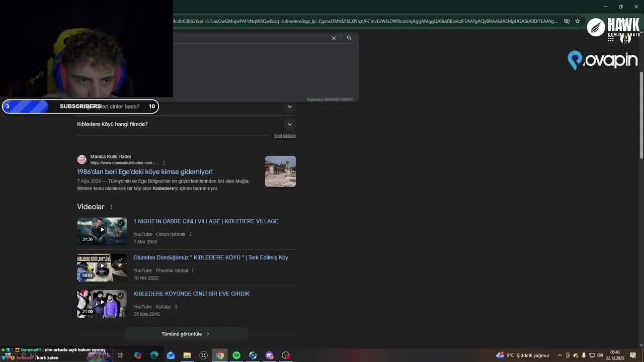This screenshot has height=362, width=644.
Task: Open the Google account profile picture
Action: point(626,38)
